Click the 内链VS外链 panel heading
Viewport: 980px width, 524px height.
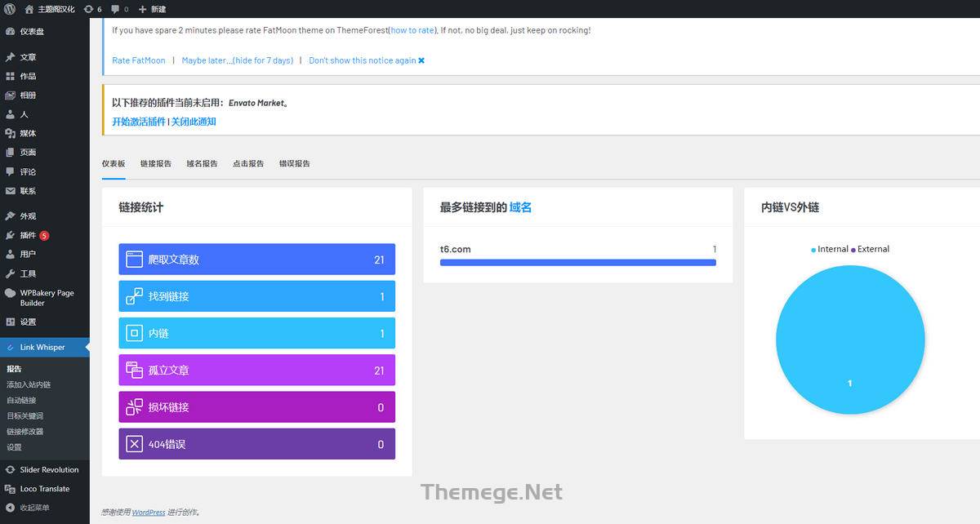pyautogui.click(x=791, y=207)
